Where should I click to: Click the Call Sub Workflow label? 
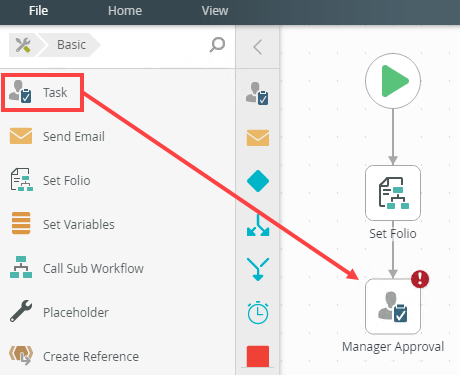coord(93,269)
